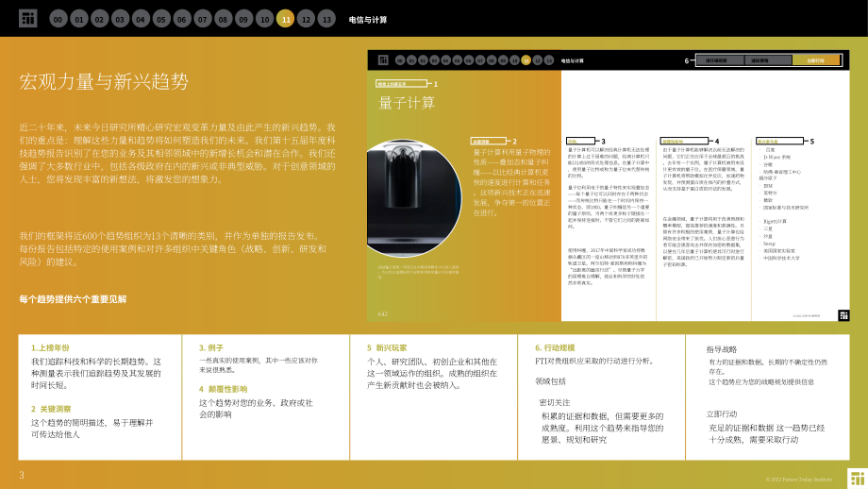Screen dimensions: 868x489
Task: Click the 宏观力量与新兴趋势 heading
Action: 104,81
